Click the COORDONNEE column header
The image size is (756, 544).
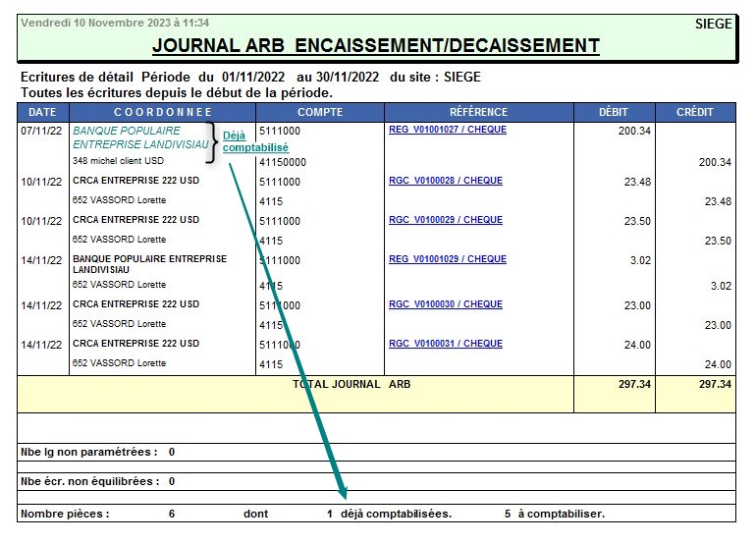click(x=162, y=112)
